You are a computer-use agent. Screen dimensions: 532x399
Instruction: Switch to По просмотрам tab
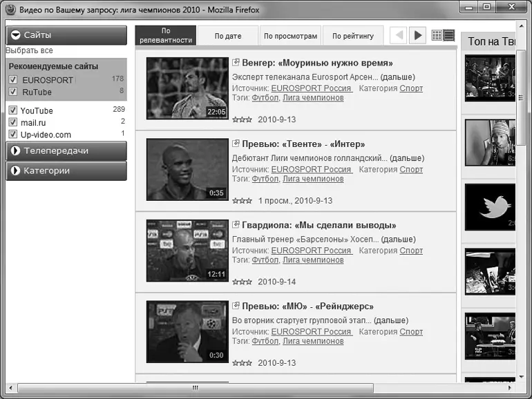[x=290, y=36]
